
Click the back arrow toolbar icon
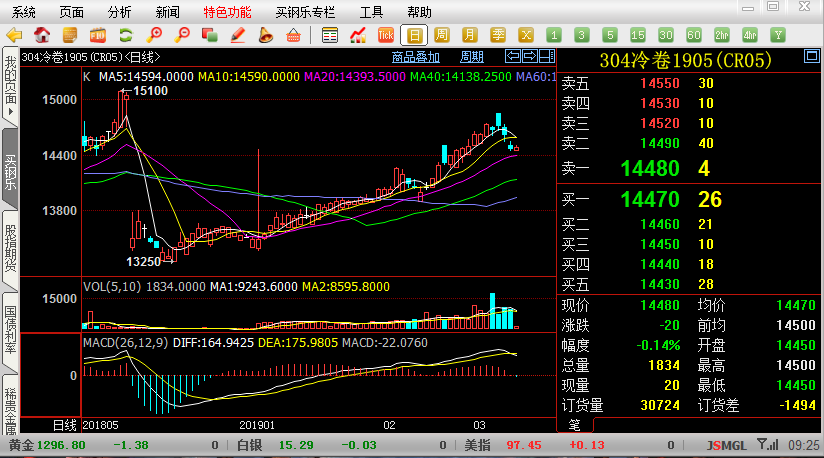15,35
